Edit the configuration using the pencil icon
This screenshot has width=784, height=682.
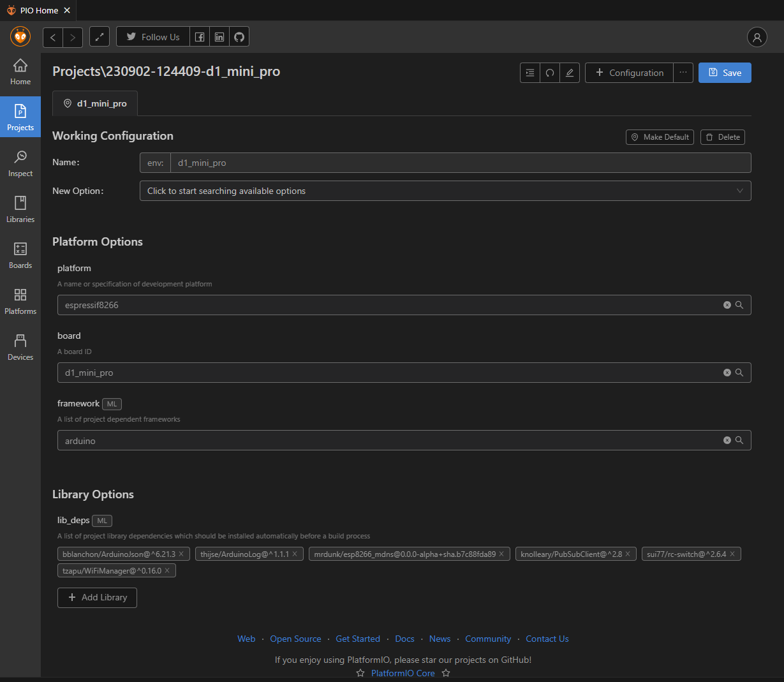(x=569, y=73)
